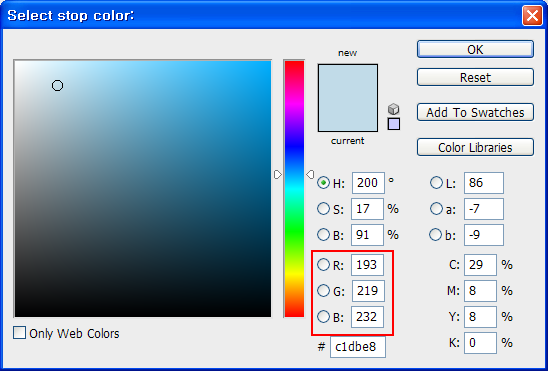548x371 pixels.
Task: Click the circular picker marker in color field
Action: [58, 86]
